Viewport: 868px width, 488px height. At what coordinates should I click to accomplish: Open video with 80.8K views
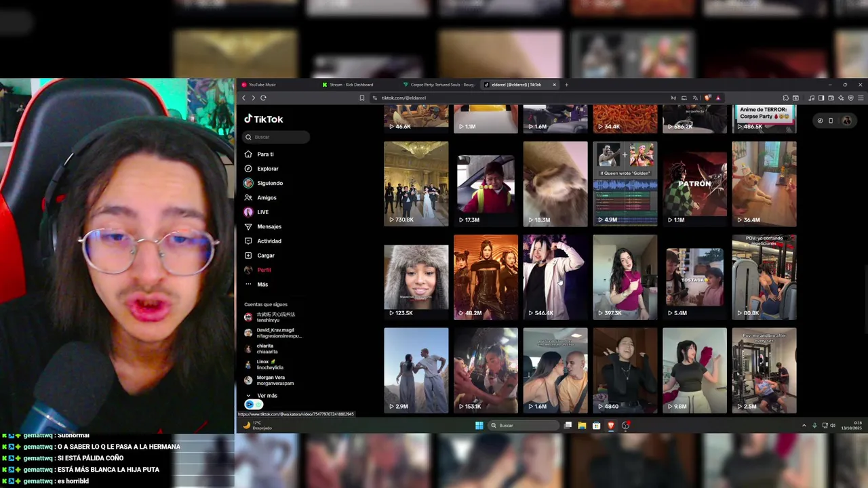(x=764, y=277)
